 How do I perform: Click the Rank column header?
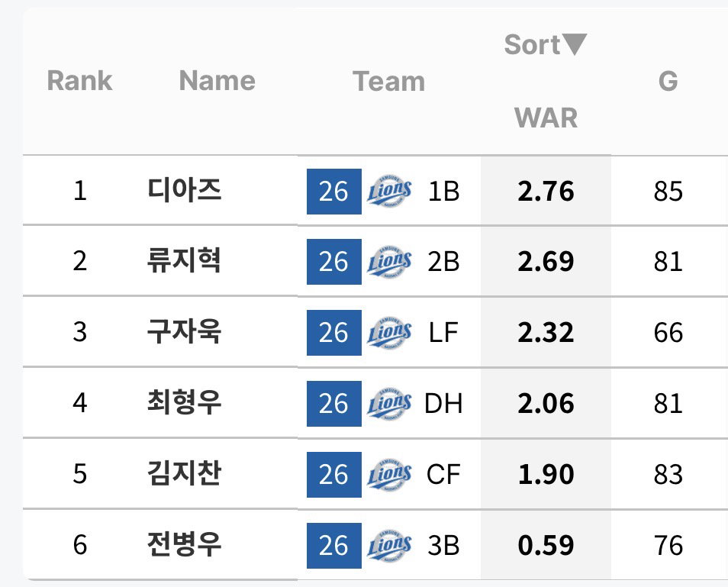[x=80, y=81]
